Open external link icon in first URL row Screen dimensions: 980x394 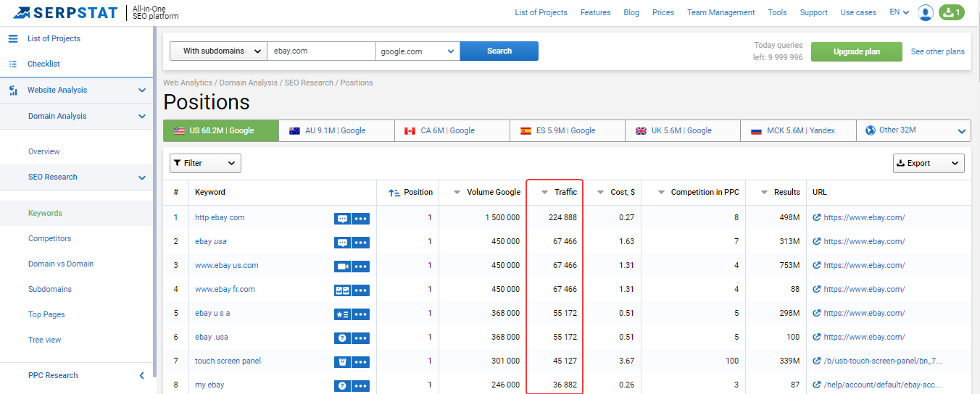(x=817, y=217)
